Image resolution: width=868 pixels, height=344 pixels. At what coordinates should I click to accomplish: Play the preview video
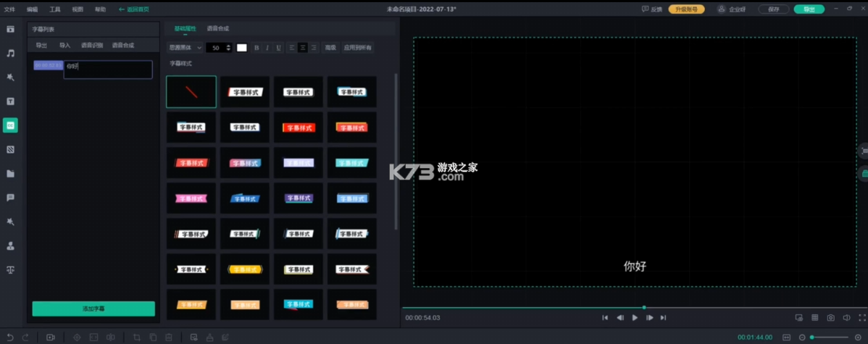point(635,317)
